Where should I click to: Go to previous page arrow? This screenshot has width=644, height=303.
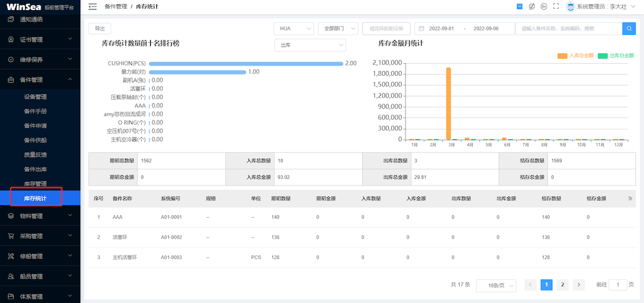(x=530, y=285)
